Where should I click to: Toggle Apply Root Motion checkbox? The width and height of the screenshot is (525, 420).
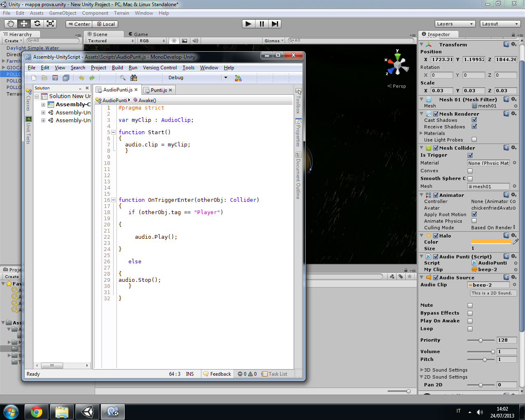coord(474,214)
